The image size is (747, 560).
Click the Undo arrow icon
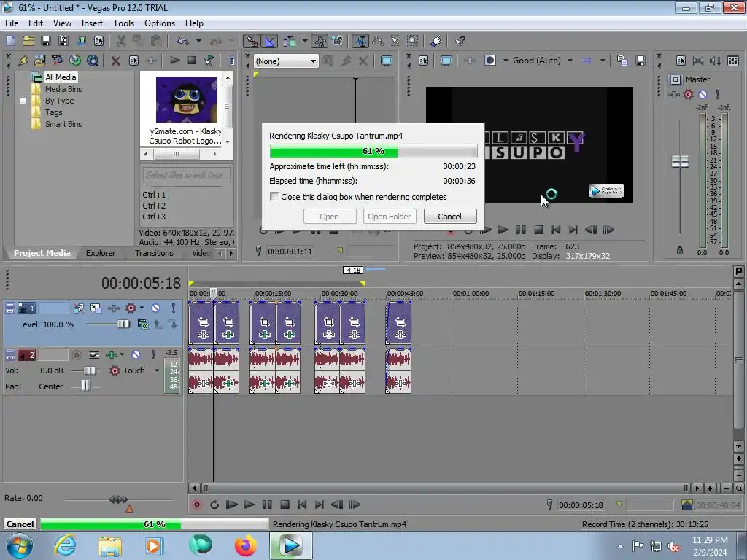tap(183, 41)
